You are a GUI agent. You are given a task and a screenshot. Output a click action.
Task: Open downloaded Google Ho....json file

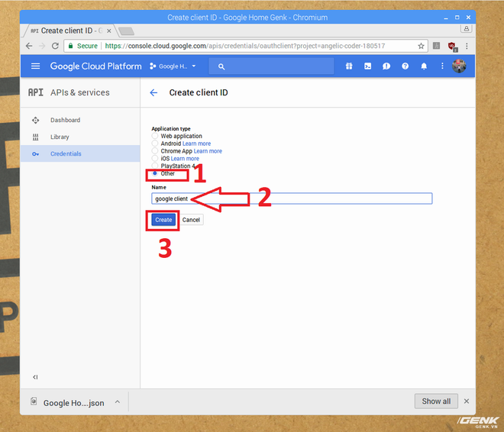tap(73, 403)
